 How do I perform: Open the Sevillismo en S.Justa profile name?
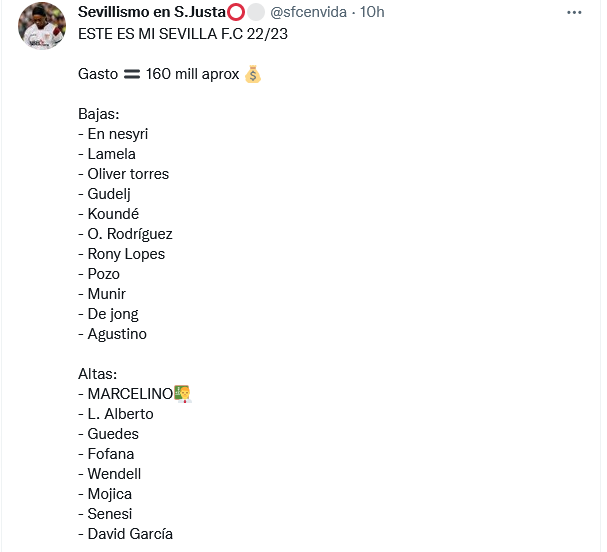coord(150,12)
